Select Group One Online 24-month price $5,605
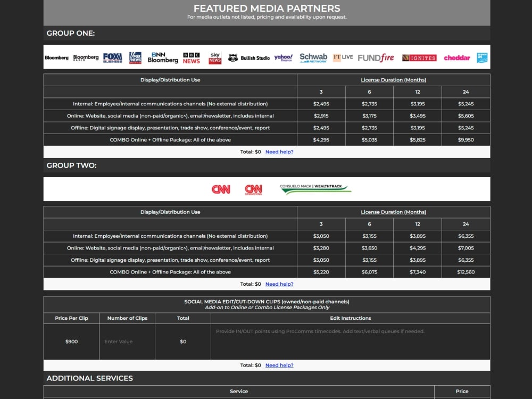The width and height of the screenshot is (532, 399). (x=466, y=116)
